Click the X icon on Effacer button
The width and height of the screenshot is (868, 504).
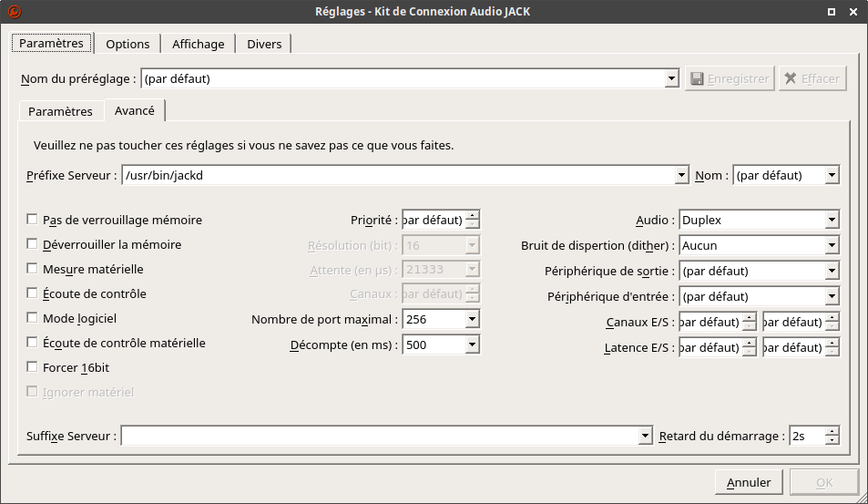point(791,78)
